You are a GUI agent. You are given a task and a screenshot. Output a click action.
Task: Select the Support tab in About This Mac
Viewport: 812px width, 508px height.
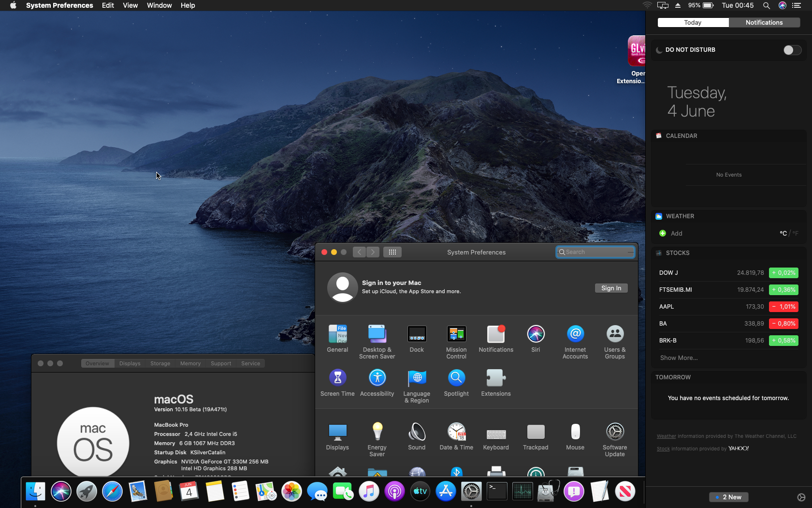click(x=221, y=363)
